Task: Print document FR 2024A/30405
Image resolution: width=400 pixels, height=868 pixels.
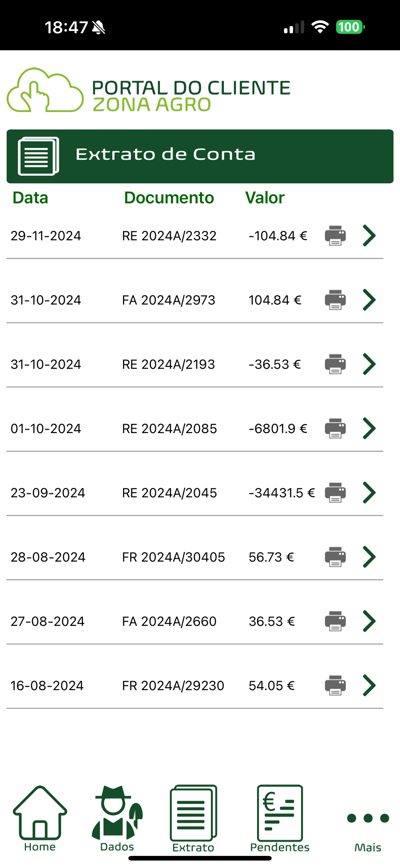Action: tap(335, 557)
